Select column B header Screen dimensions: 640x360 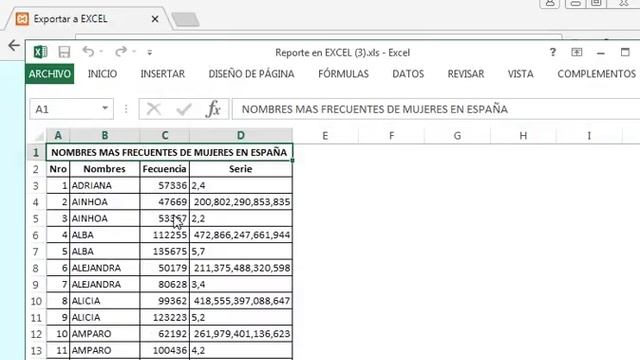point(104,136)
